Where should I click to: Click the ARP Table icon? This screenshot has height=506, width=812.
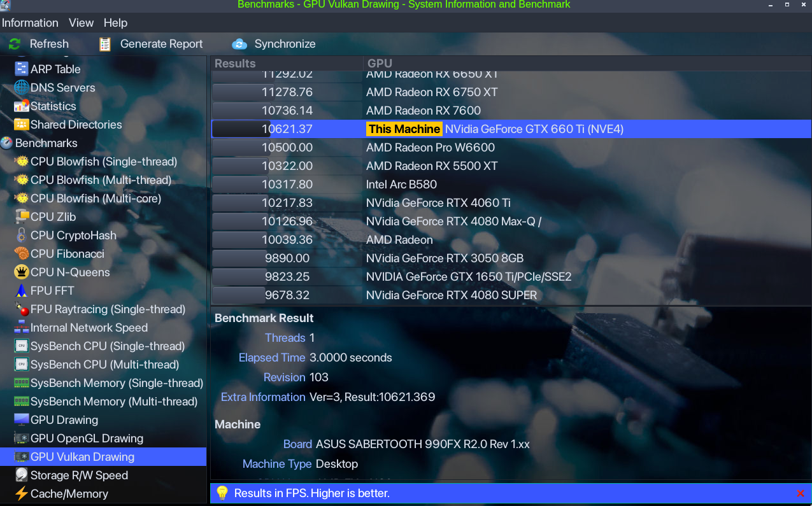(x=22, y=69)
